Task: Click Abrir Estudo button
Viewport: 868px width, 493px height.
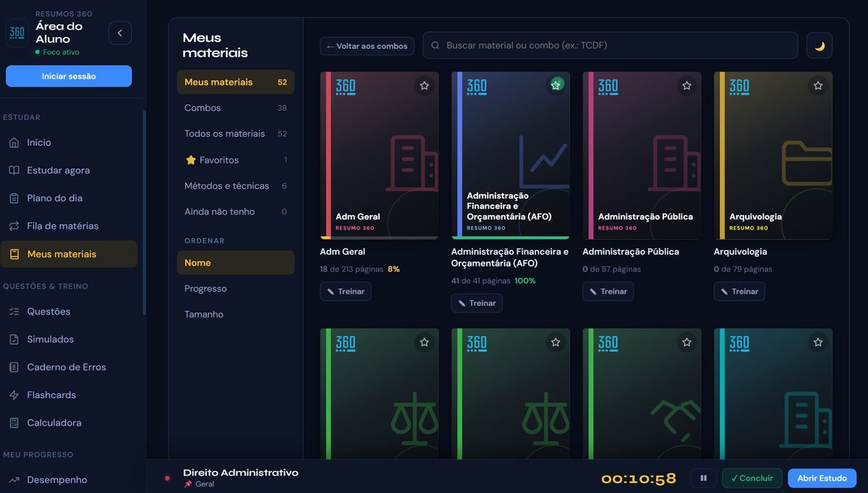Action: (x=822, y=479)
